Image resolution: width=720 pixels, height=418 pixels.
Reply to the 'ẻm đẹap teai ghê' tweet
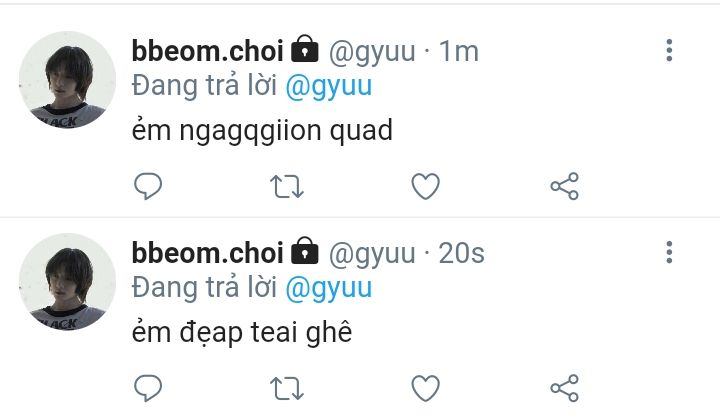point(148,388)
